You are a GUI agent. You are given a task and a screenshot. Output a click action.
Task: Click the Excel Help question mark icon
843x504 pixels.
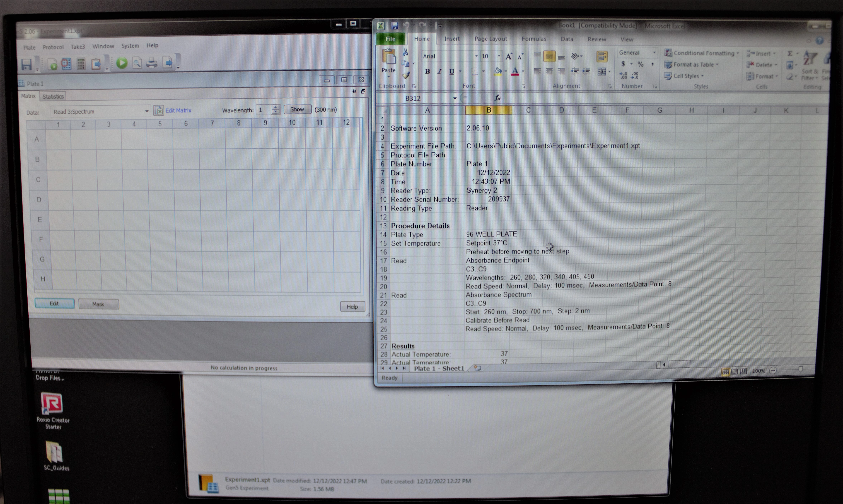[820, 41]
